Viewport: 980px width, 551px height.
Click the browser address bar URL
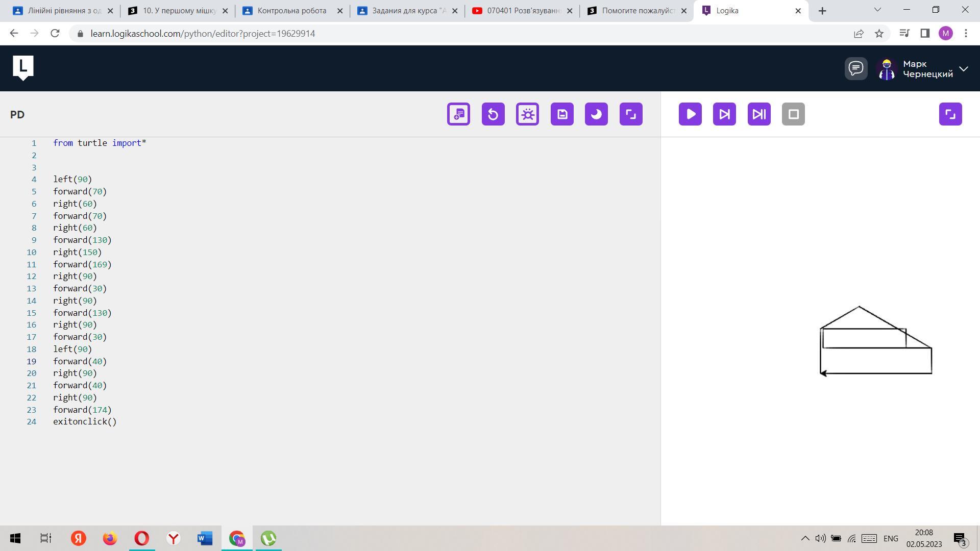point(203,34)
